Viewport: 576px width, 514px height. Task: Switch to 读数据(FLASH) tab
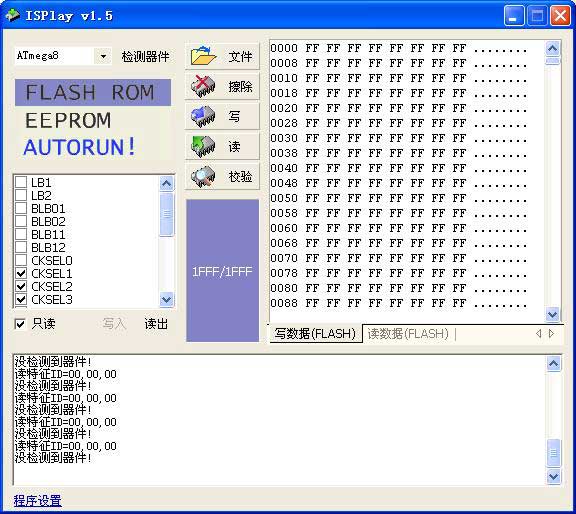[408, 334]
